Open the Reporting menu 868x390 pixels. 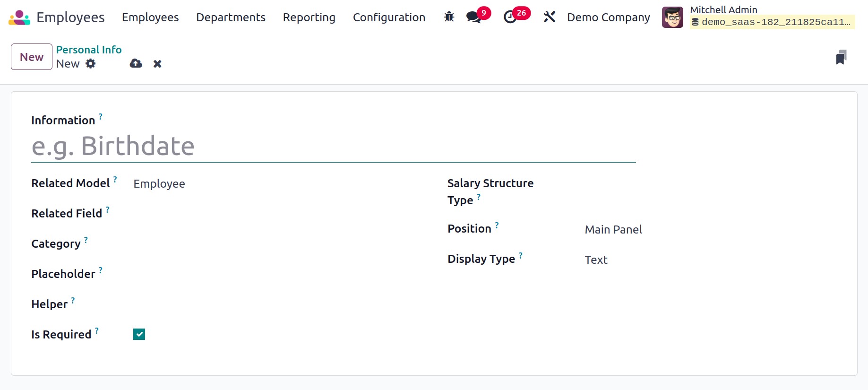pyautogui.click(x=309, y=17)
